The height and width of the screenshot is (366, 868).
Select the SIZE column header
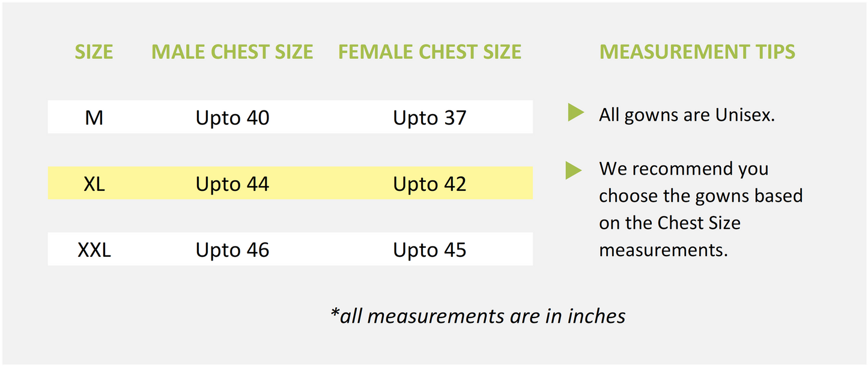[x=94, y=52]
